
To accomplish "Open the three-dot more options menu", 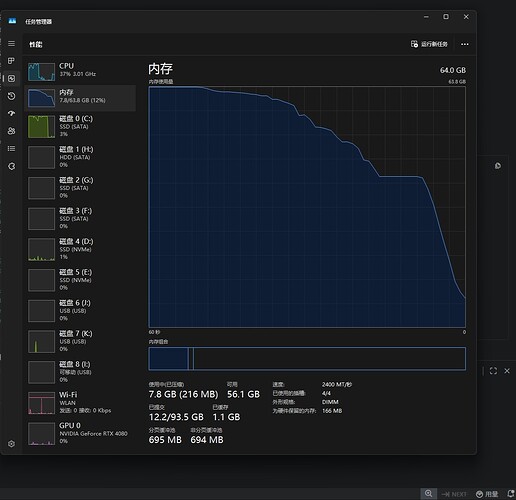I will pos(465,44).
